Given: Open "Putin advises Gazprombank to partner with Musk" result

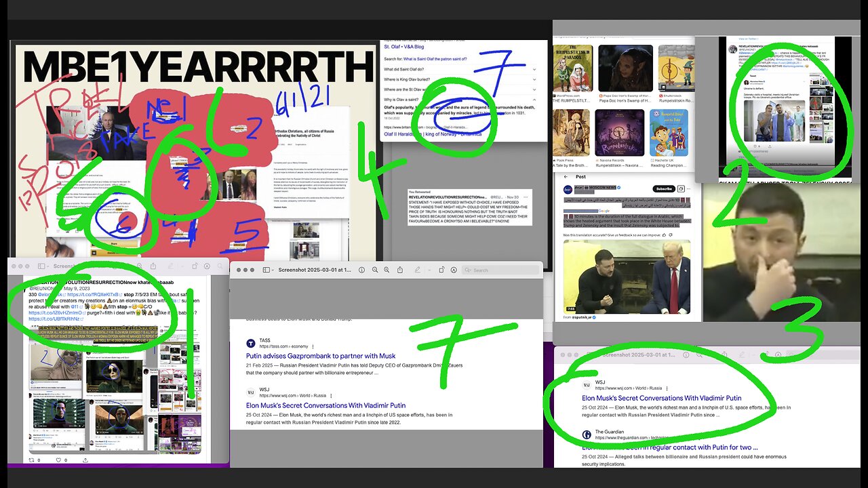Looking at the screenshot, I should click(x=321, y=356).
